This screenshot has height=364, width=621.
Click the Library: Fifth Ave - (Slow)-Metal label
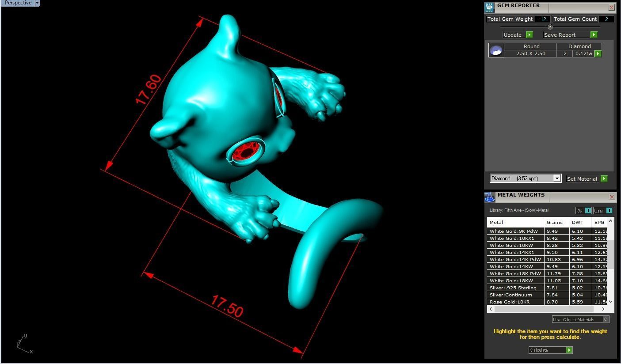click(519, 210)
